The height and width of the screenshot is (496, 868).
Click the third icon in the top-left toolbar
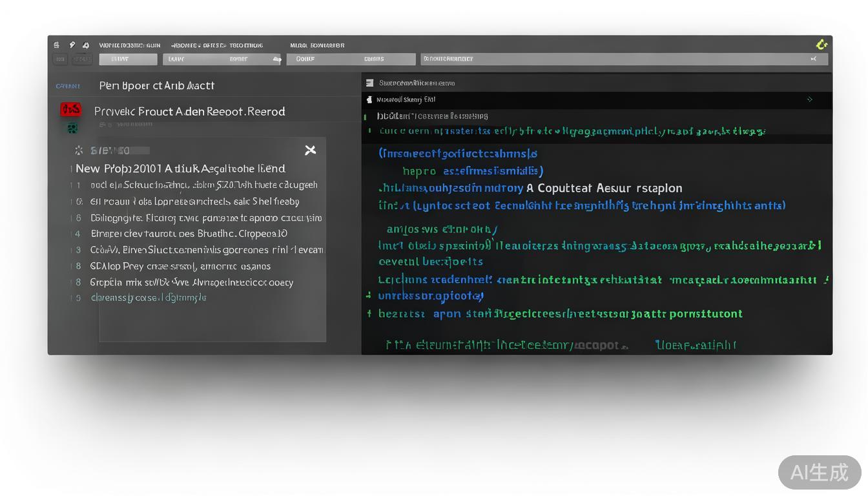pos(86,45)
